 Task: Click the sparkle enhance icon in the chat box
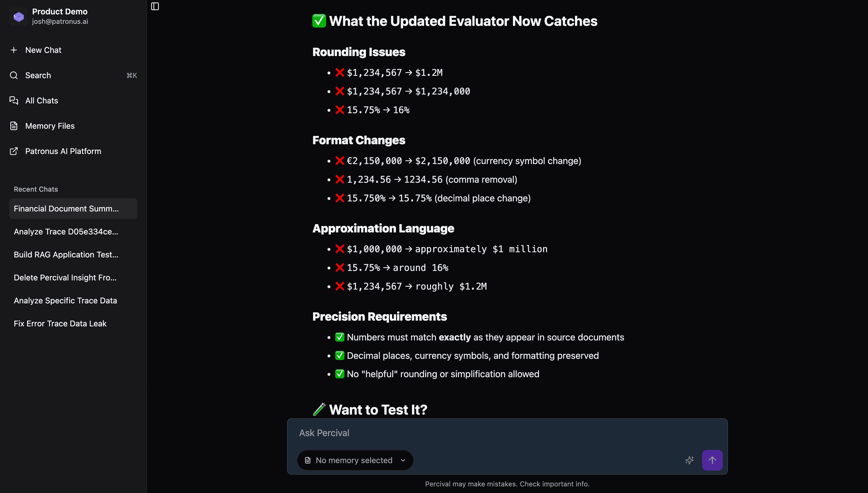tap(690, 460)
